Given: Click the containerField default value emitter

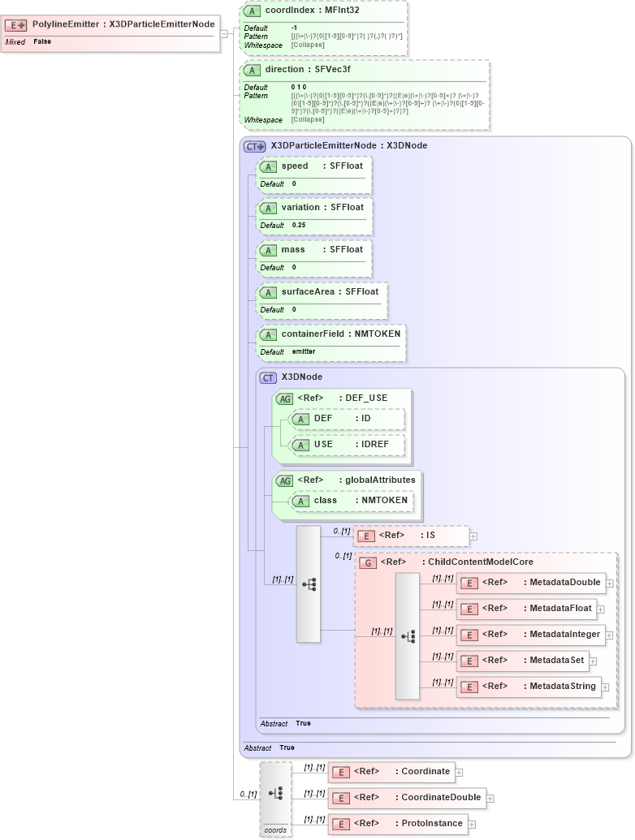Looking at the screenshot, I should point(304,352).
